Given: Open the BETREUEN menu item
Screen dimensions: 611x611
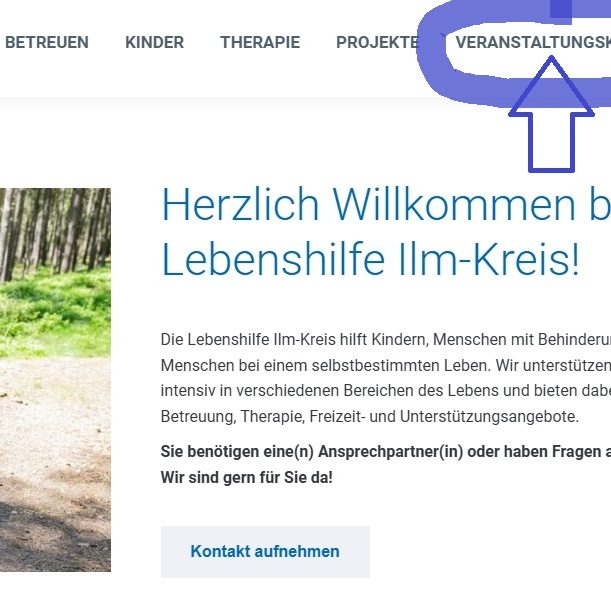Looking at the screenshot, I should coord(47,42).
